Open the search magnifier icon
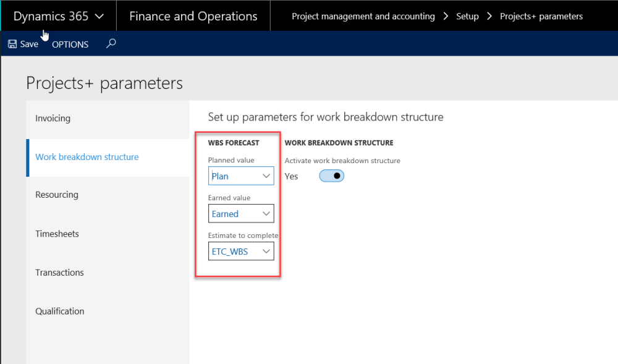The image size is (618, 364). point(111,44)
